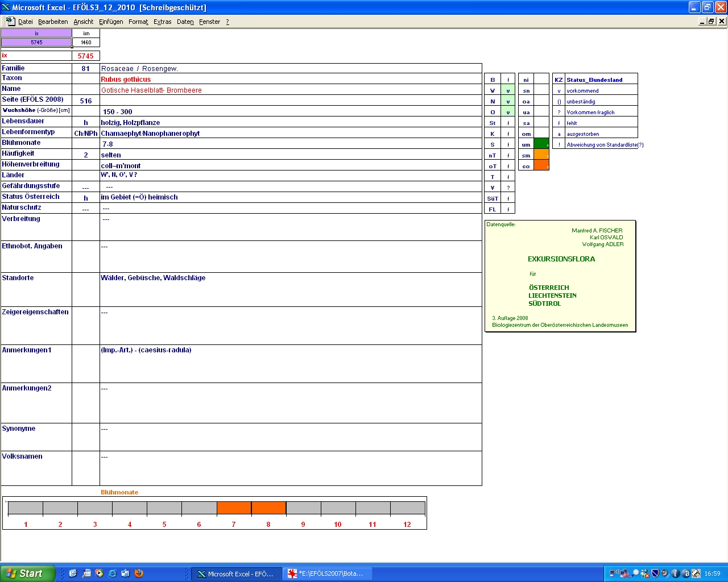Open the Einfügen menu
728x582 pixels.
pyautogui.click(x=111, y=22)
